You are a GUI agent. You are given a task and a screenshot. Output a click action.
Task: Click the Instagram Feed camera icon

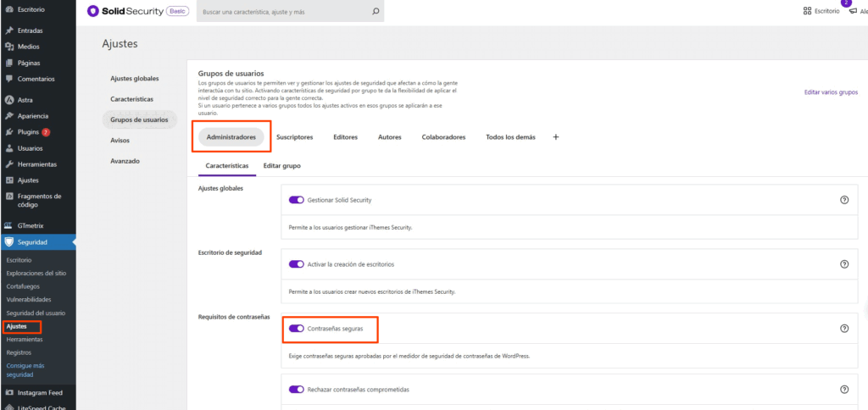point(8,393)
